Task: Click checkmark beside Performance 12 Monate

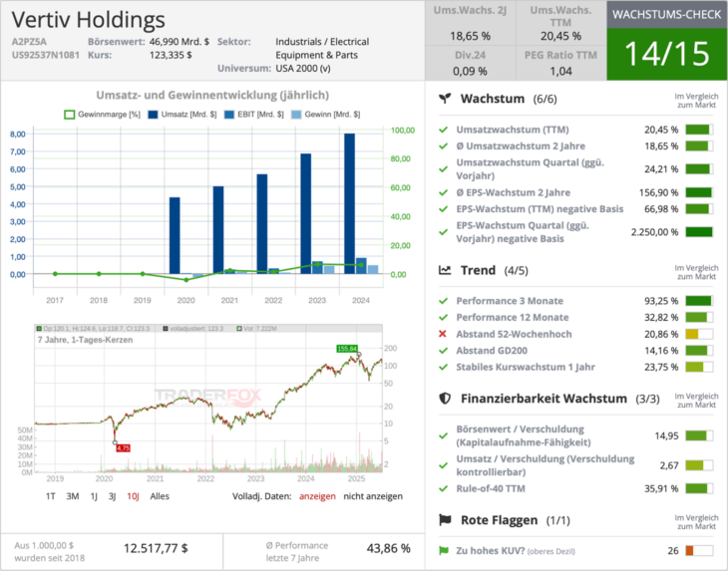Action: coord(444,317)
